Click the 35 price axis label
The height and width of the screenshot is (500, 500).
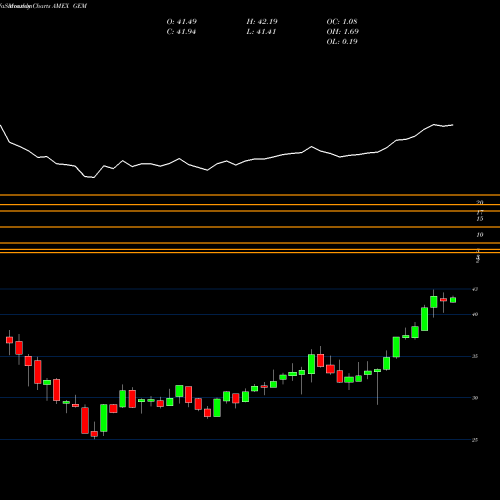[475, 356]
